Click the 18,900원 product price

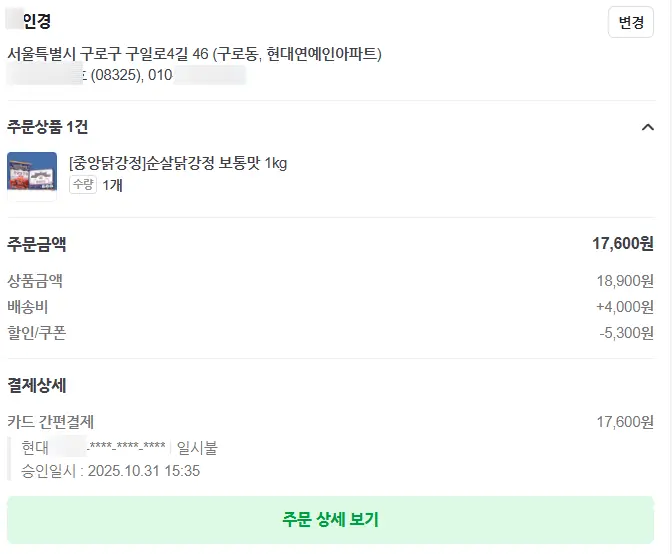[624, 281]
